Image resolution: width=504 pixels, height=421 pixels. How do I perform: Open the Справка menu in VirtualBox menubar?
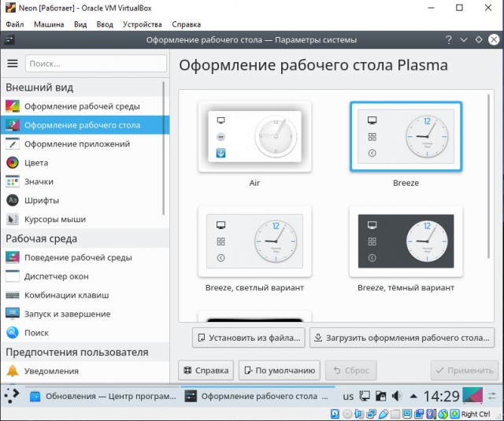pyautogui.click(x=186, y=24)
